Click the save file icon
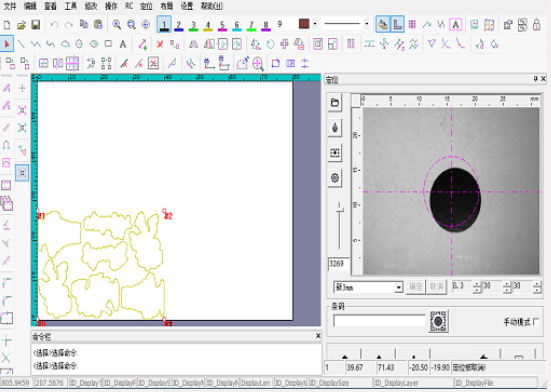The width and height of the screenshot is (551, 392). click(35, 25)
